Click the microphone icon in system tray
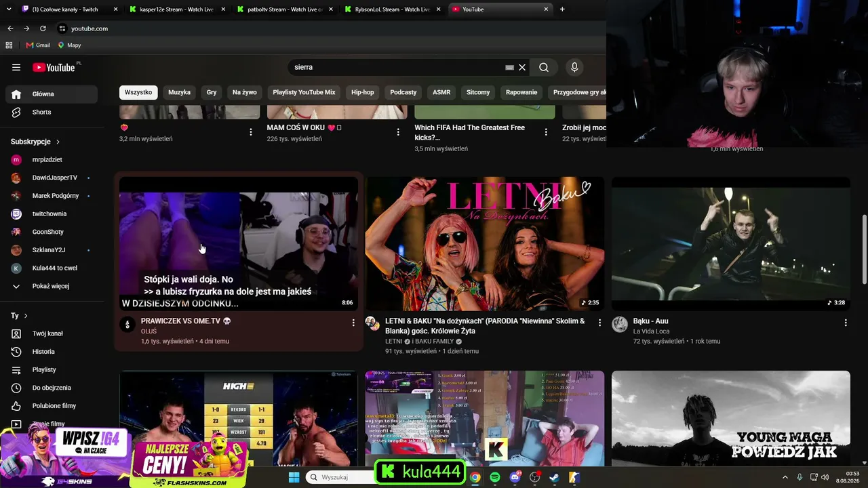 [x=800, y=477]
